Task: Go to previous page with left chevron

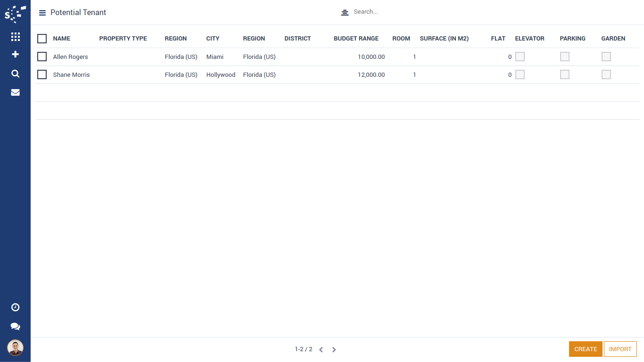Action: point(321,350)
